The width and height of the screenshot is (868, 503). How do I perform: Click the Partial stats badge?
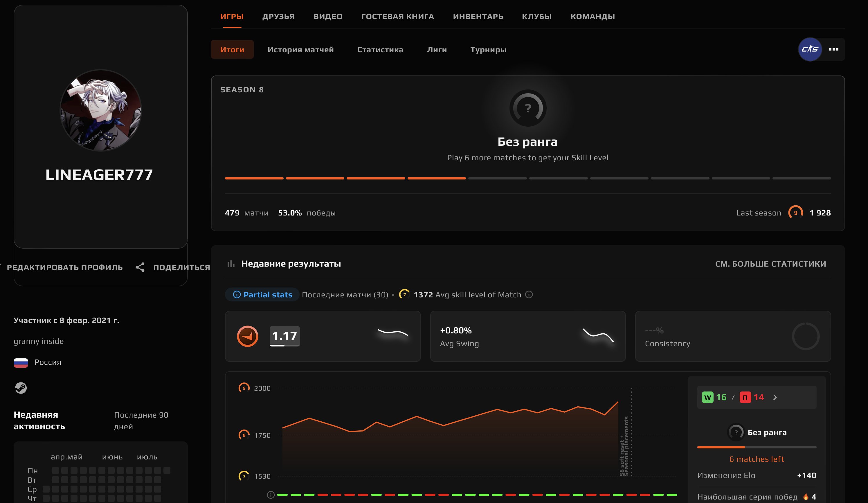[262, 295]
